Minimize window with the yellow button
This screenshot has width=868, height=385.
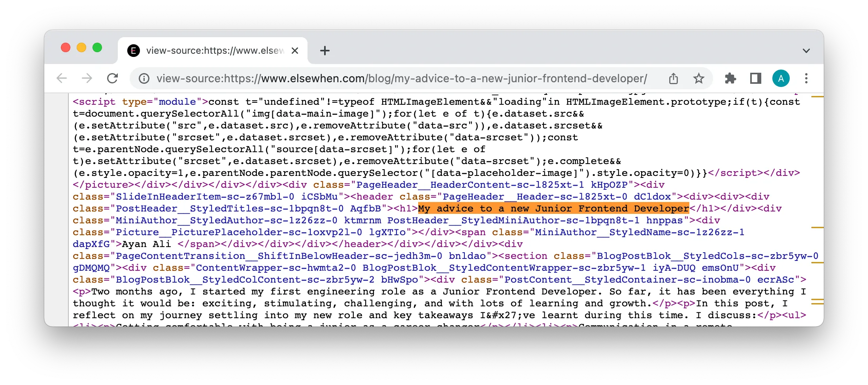pyautogui.click(x=81, y=48)
